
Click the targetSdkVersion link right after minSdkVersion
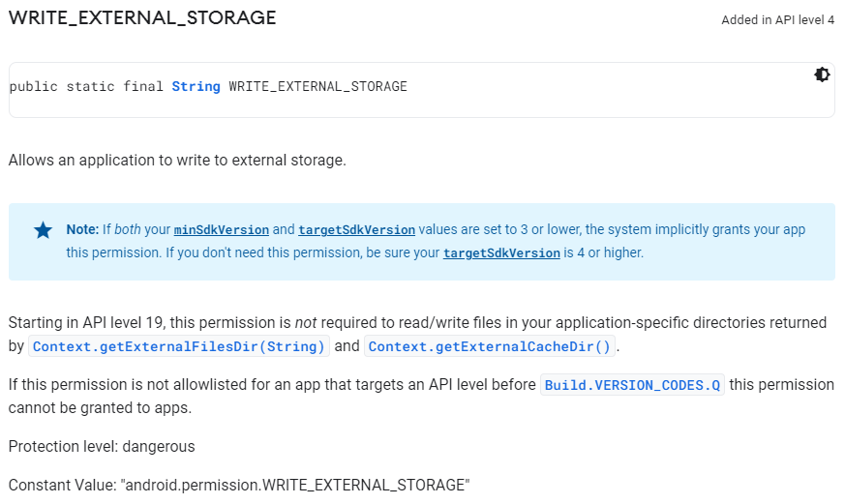coord(356,230)
